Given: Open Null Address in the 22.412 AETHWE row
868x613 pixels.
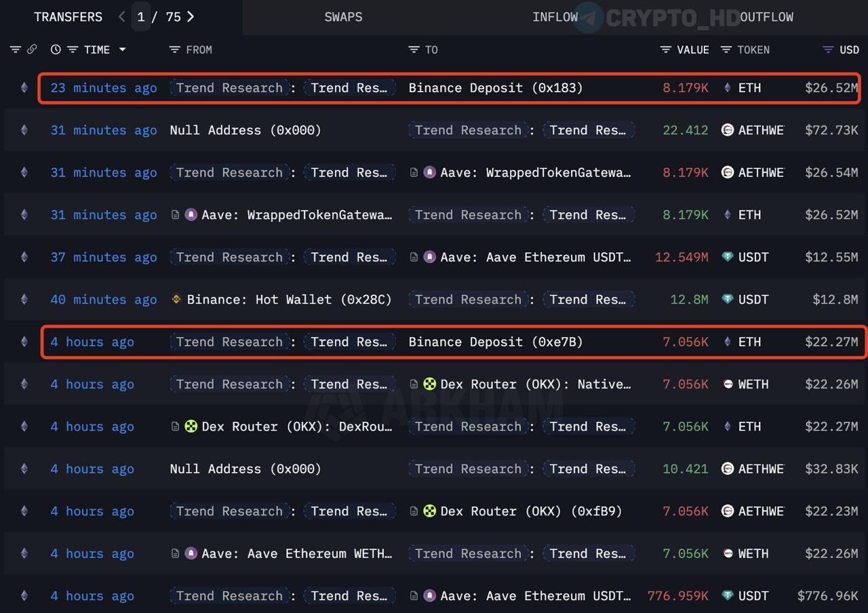Looking at the screenshot, I should coord(245,130).
